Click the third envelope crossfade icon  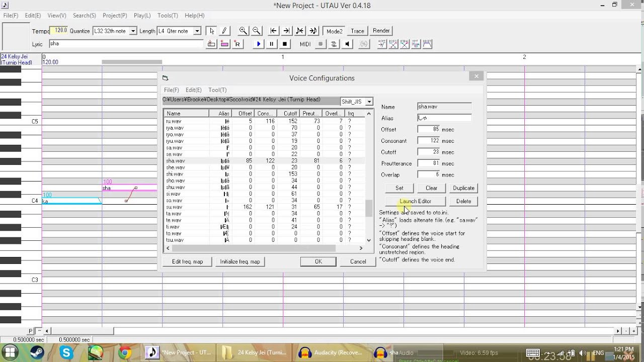(405, 44)
